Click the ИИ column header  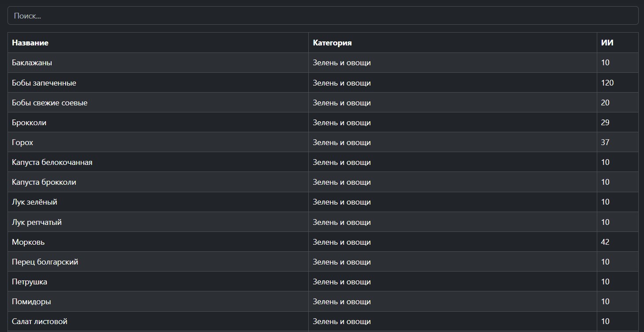[607, 43]
